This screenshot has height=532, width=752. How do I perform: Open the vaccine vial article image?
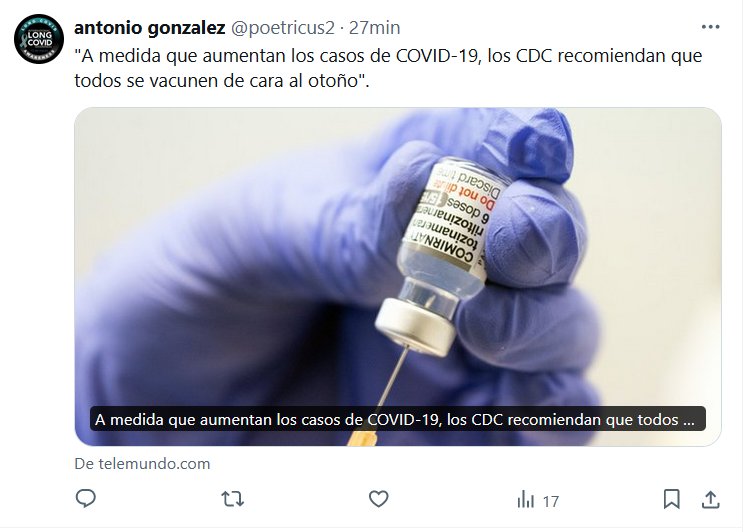pyautogui.click(x=398, y=276)
